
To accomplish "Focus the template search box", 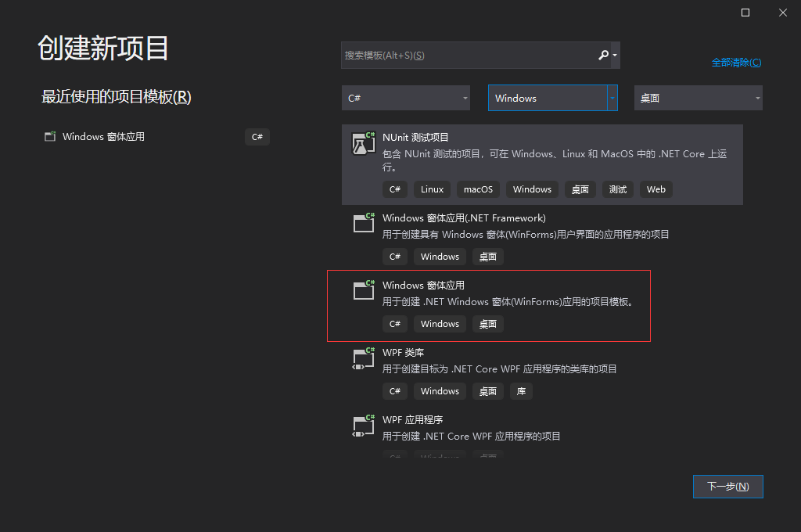I will click(x=480, y=56).
